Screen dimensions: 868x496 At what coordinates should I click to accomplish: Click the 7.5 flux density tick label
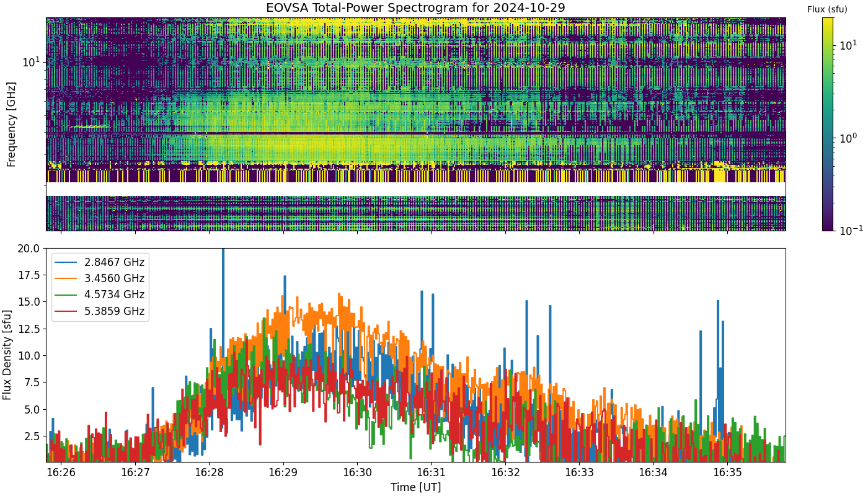point(33,383)
